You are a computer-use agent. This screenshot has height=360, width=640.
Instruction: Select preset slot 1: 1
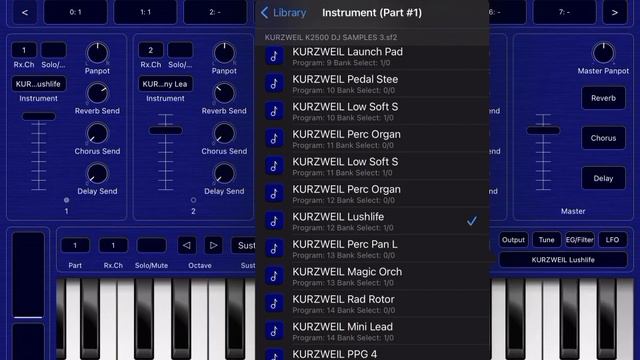pyautogui.click(x=146, y=12)
